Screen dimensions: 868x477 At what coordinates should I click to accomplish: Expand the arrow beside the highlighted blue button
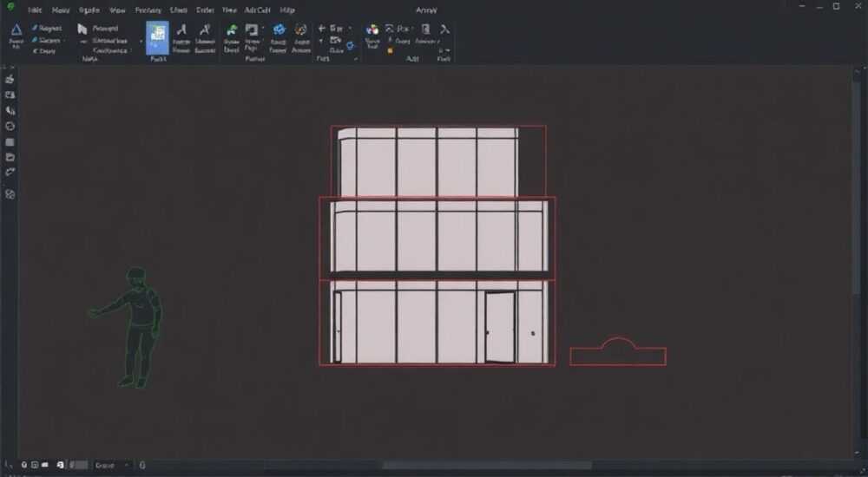coord(141,42)
